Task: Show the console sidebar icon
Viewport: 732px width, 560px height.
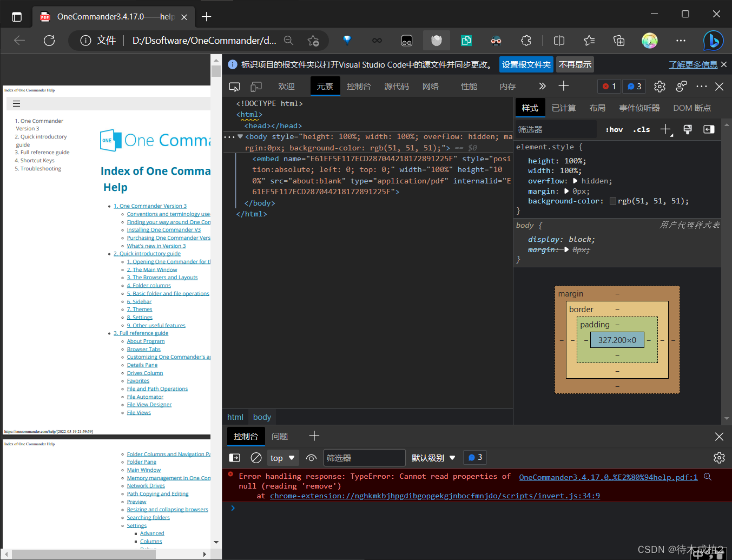Action: click(235, 458)
